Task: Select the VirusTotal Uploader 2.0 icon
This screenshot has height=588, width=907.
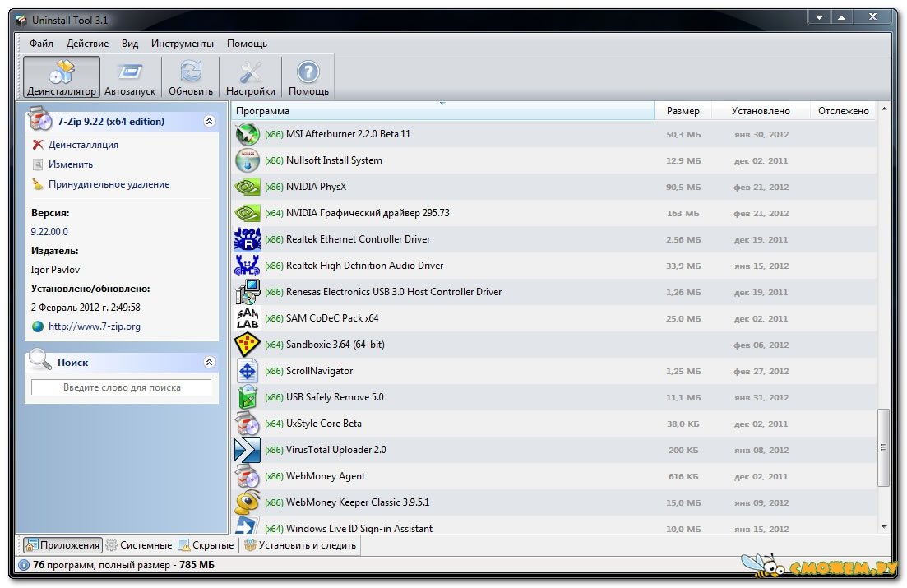Action: [x=248, y=450]
